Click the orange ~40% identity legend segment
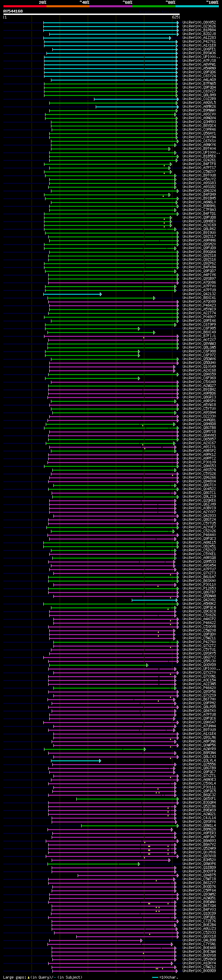 [x=68, y=6]
